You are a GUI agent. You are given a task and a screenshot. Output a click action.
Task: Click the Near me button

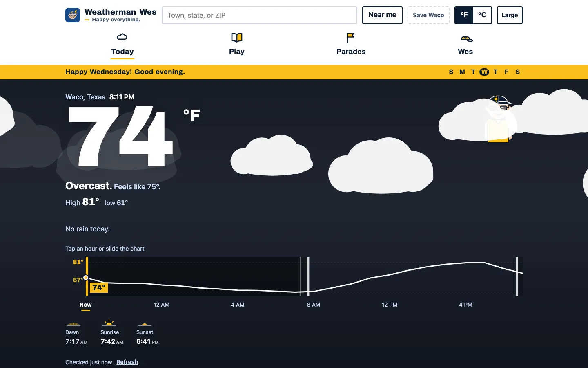click(x=382, y=15)
